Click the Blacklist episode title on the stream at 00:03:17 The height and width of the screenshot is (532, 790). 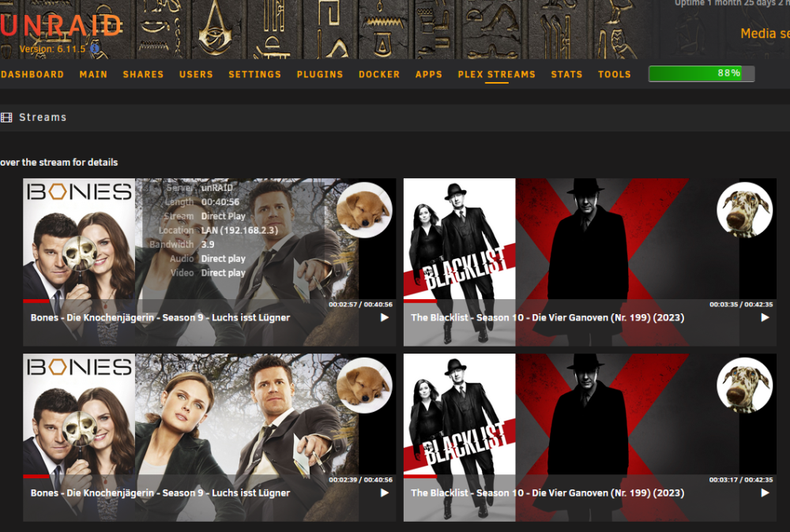[547, 493]
